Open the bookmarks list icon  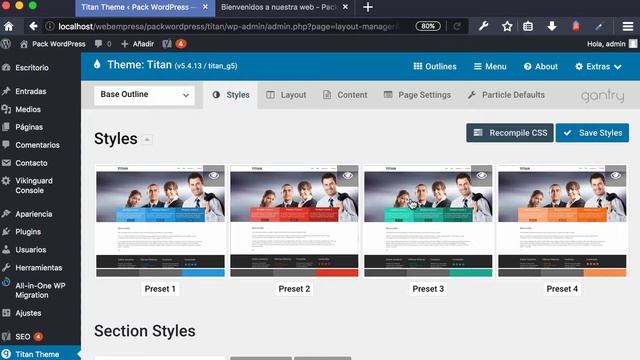(x=528, y=27)
